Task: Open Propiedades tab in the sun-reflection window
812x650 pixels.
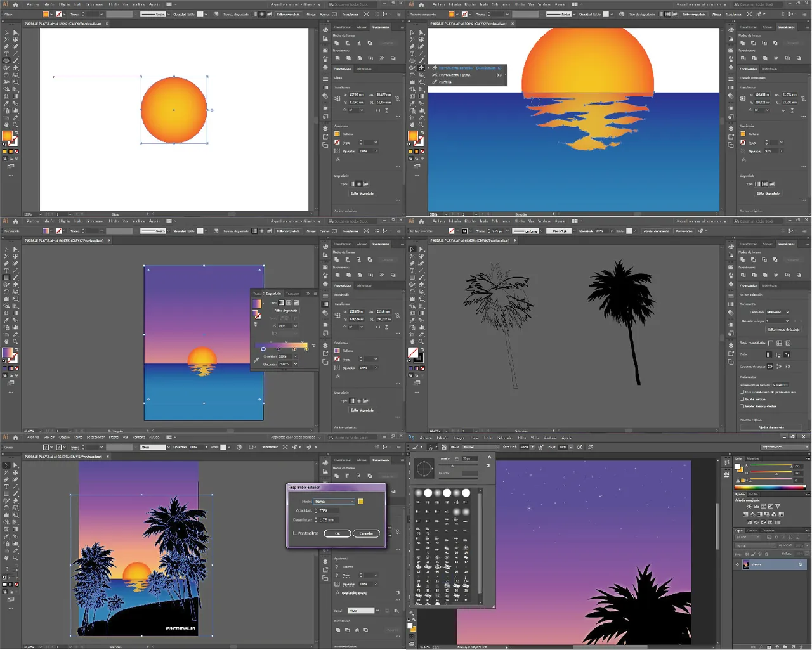Action: 748,68
